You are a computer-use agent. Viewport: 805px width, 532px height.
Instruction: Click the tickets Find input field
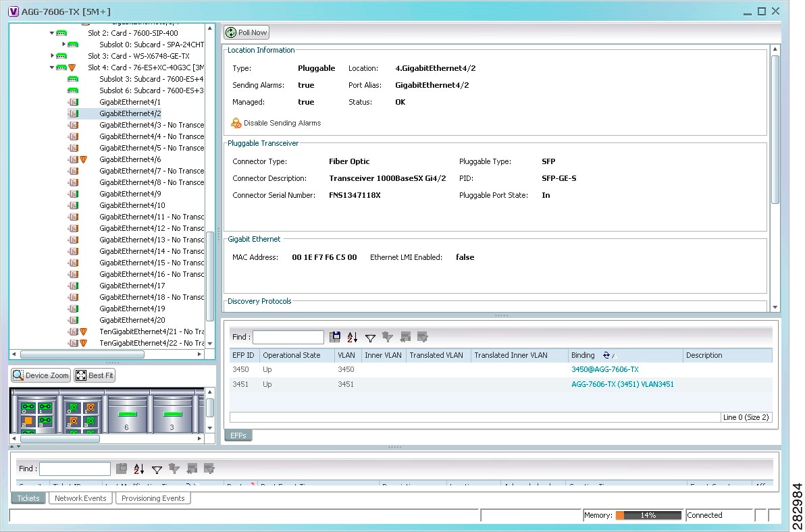pos(75,469)
